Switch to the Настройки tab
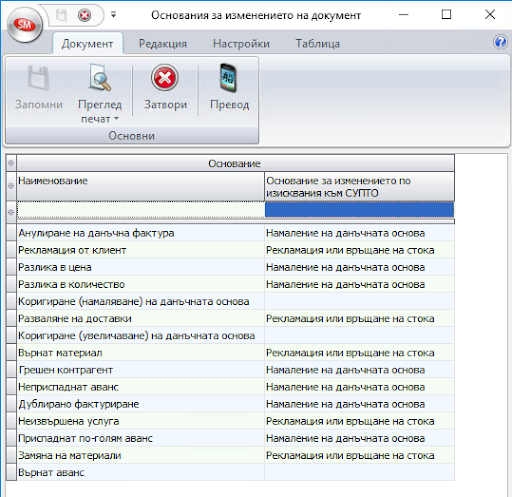The width and height of the screenshot is (512, 497). coord(241,44)
